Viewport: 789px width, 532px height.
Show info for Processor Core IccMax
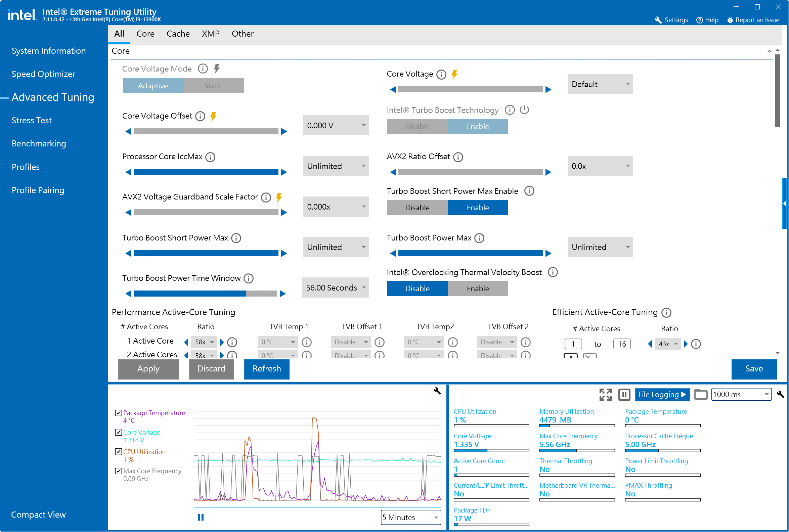coord(210,157)
